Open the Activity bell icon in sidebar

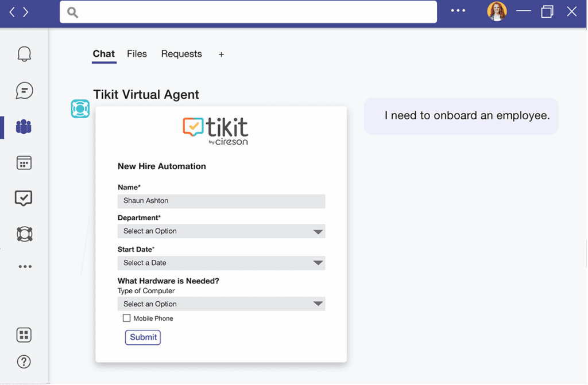(24, 54)
